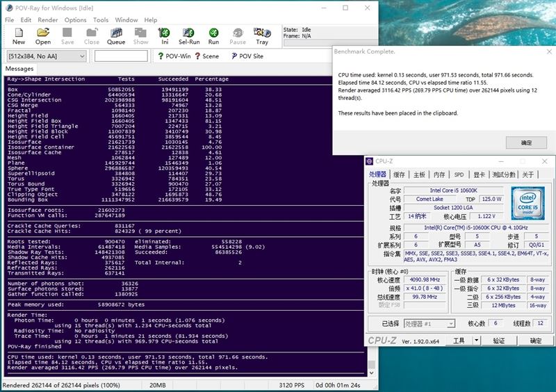Click the CPU-Z 验证 button
Image resolution: width=556 pixels, height=392 pixels.
499,341
